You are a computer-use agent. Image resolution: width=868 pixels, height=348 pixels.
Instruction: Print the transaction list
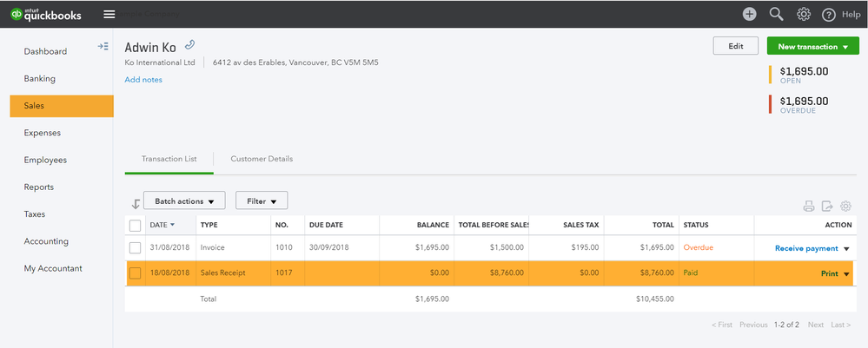click(x=809, y=207)
